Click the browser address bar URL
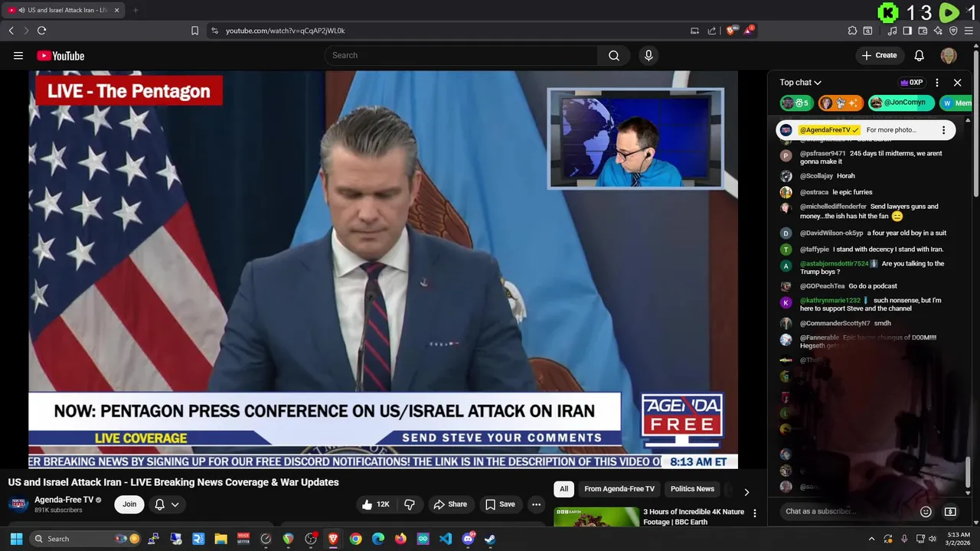Viewport: 980px width, 551px height. 285,31
